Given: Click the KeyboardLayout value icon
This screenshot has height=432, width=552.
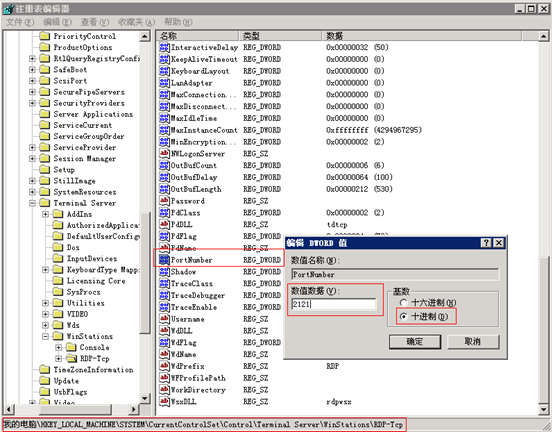Looking at the screenshot, I should point(164,71).
